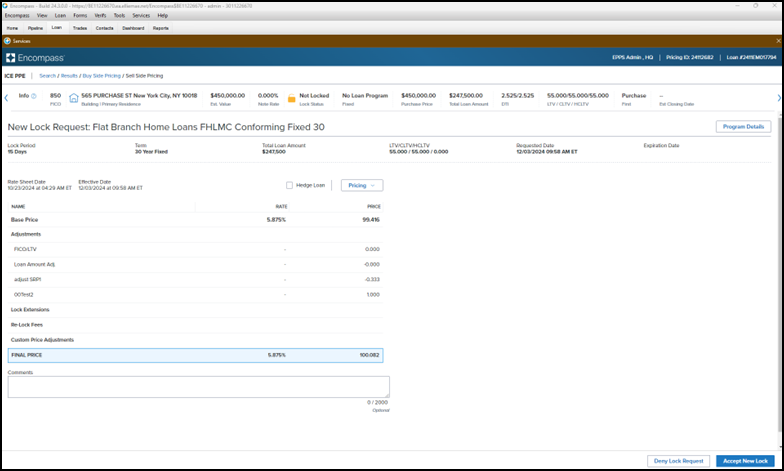The height and width of the screenshot is (471, 784).
Task: Click the 850 FICO value
Action: pyautogui.click(x=56, y=96)
